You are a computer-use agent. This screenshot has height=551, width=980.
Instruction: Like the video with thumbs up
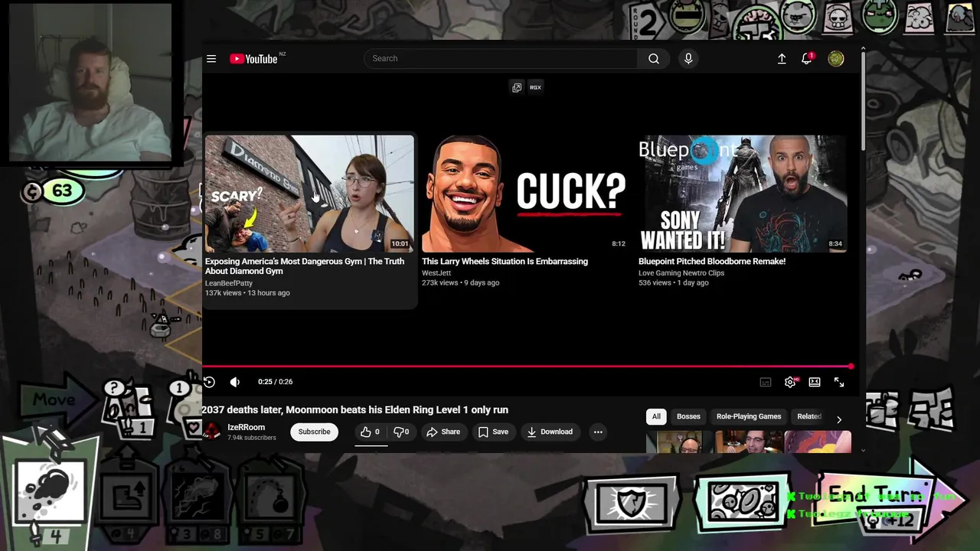click(371, 432)
